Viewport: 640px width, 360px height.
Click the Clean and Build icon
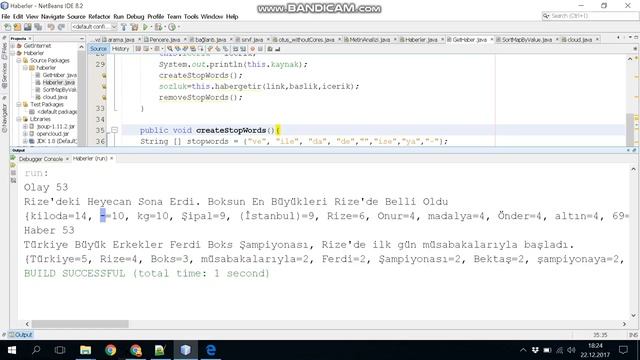coord(134,27)
